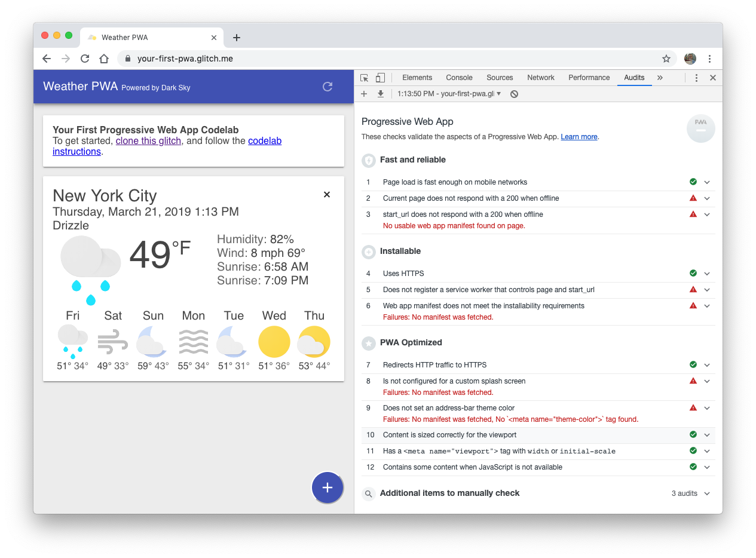
Task: Bookmark page with the star icon
Action: pos(666,59)
